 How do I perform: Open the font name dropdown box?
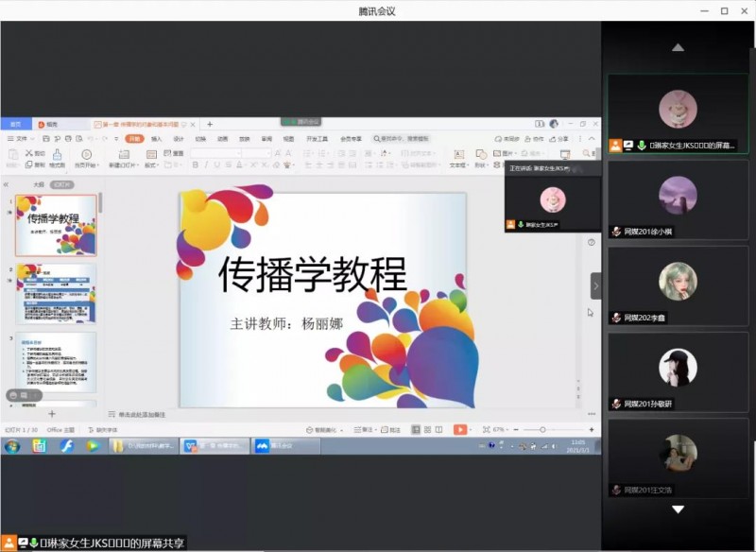(x=215, y=152)
